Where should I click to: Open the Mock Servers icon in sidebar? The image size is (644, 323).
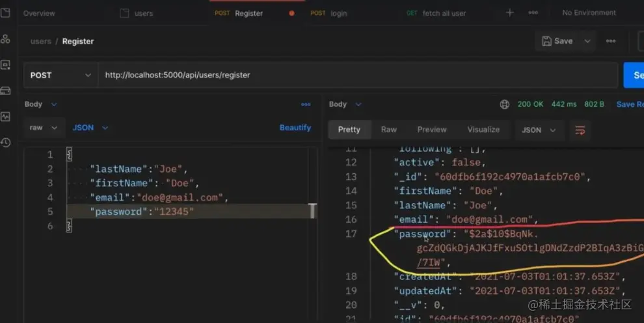[5, 91]
